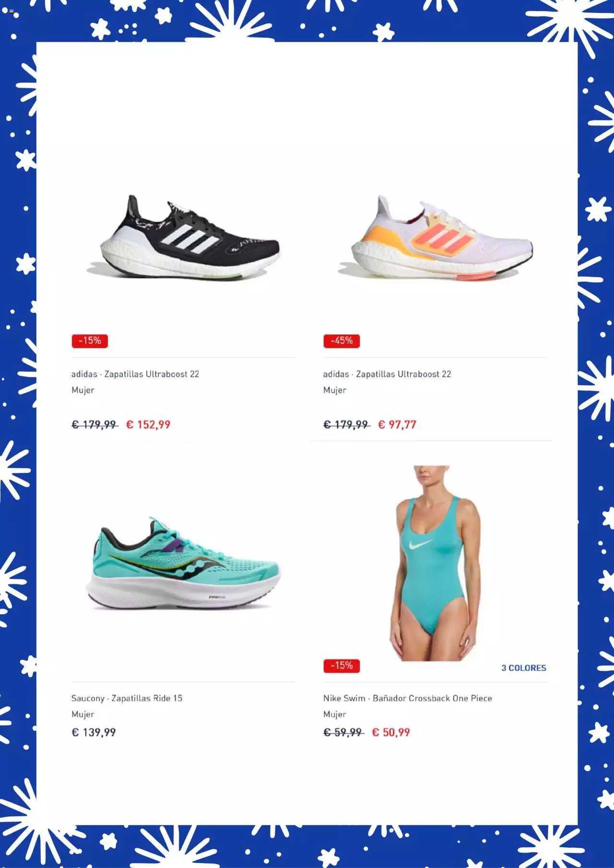Click the crossed-out € 59,99 original price
Screen dimensions: 614x868
(343, 732)
